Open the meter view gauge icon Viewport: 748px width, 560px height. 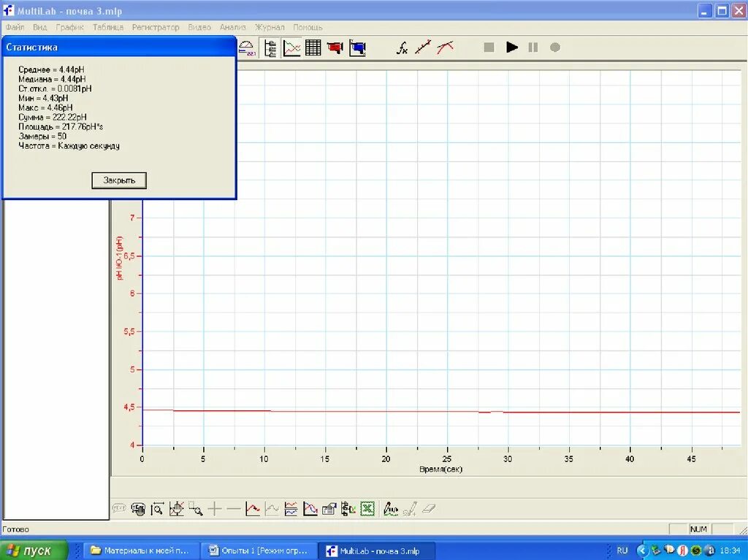[x=246, y=47]
